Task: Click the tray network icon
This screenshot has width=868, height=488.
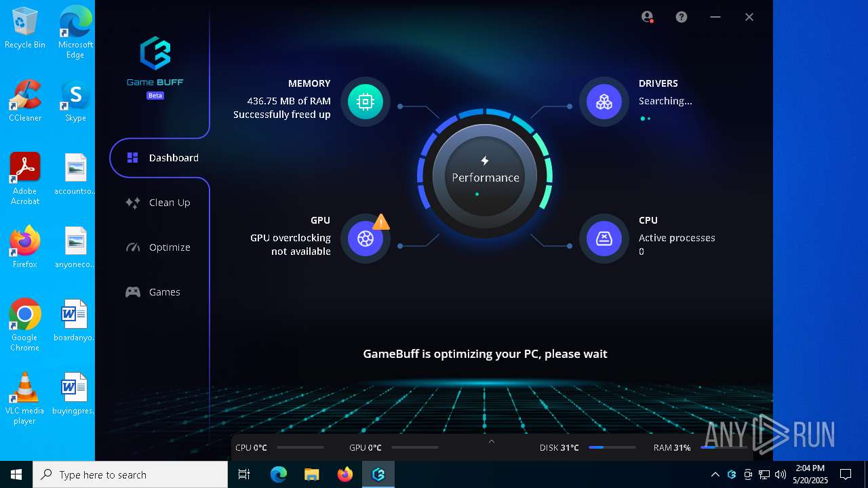Action: (764, 474)
